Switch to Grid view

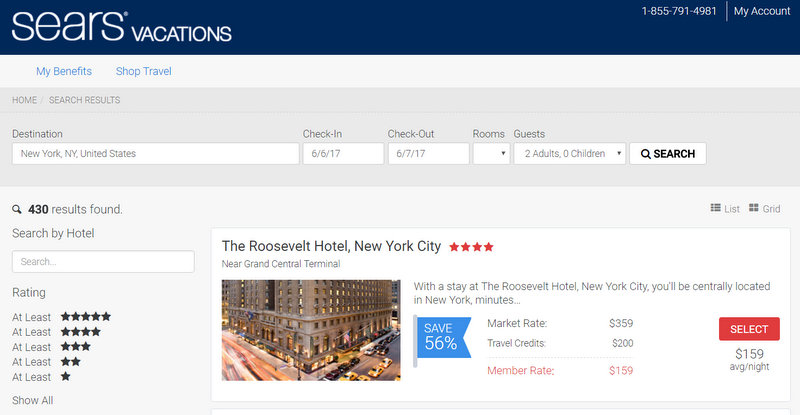tap(764, 208)
